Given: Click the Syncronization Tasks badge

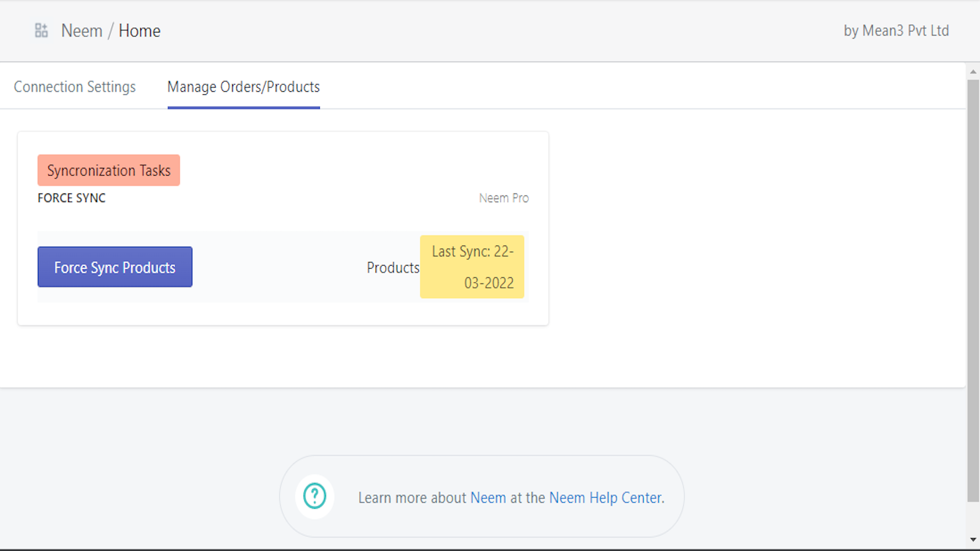Looking at the screenshot, I should [x=108, y=170].
